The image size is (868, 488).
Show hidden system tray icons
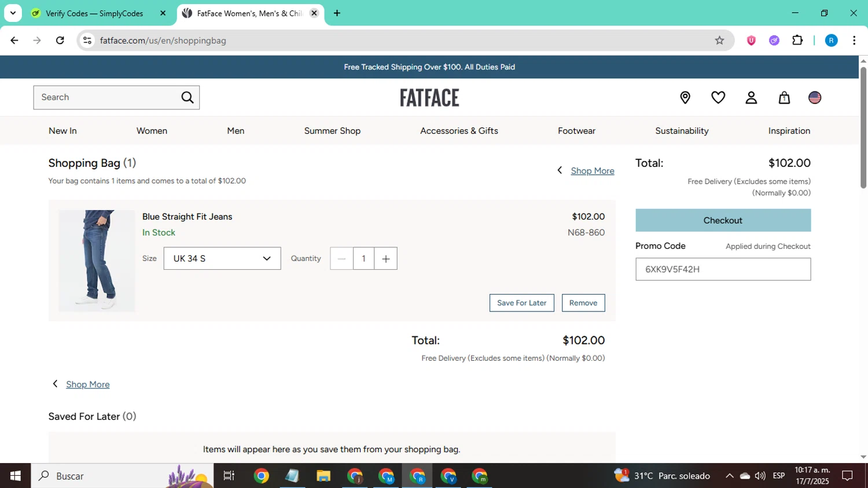pos(730,476)
